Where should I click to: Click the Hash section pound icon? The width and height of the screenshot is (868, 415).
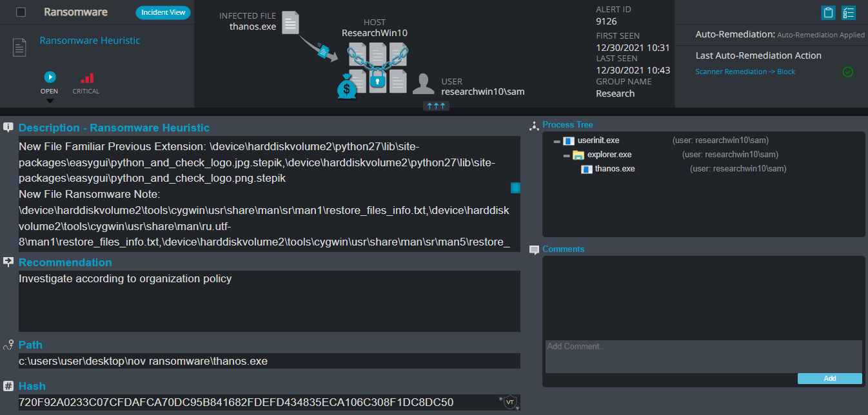[x=8, y=386]
